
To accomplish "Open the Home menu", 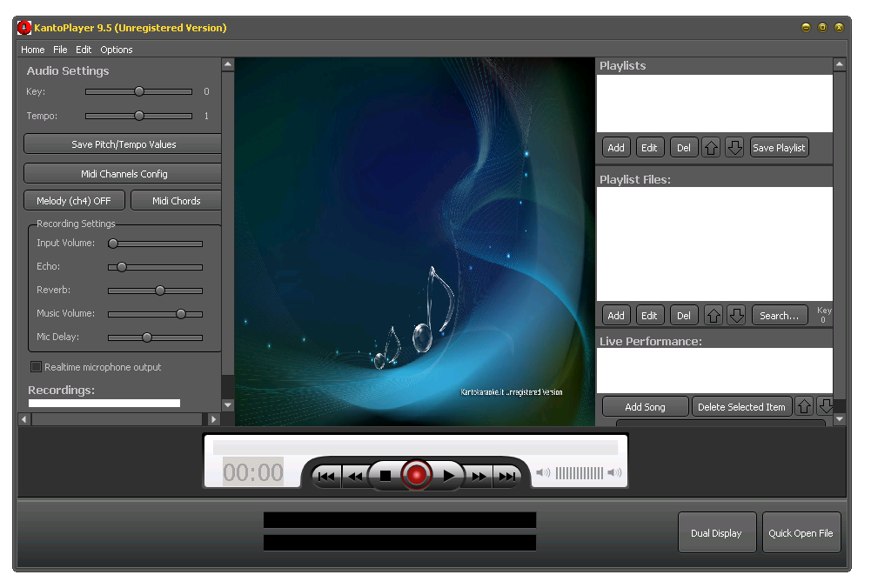I will point(33,50).
